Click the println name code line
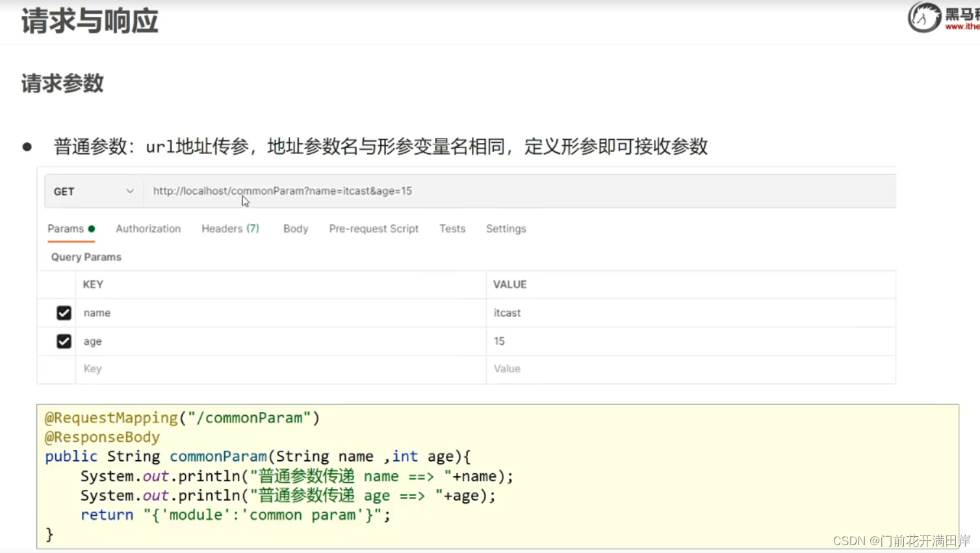980x553 pixels. pos(296,476)
